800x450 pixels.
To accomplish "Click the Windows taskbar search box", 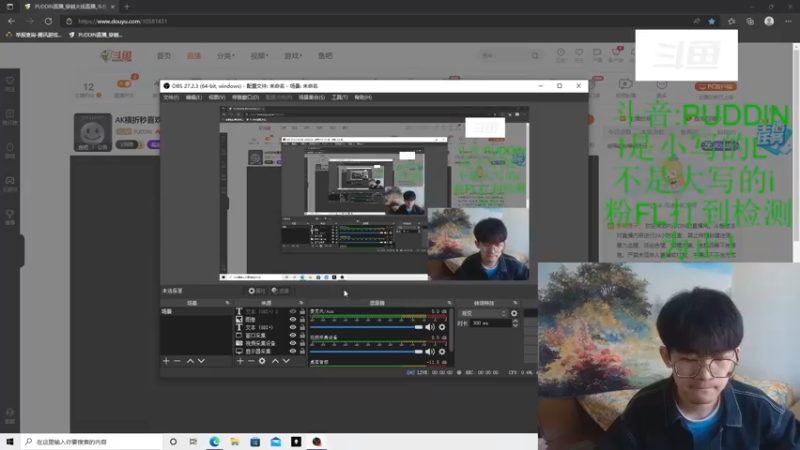I will click(x=92, y=442).
